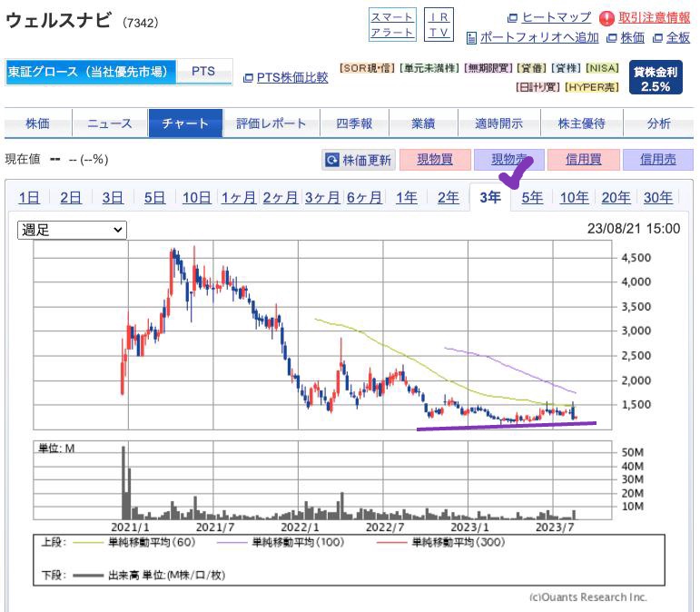The width and height of the screenshot is (700, 612).
Task: Open PTS株価比較 link
Action: point(292,78)
